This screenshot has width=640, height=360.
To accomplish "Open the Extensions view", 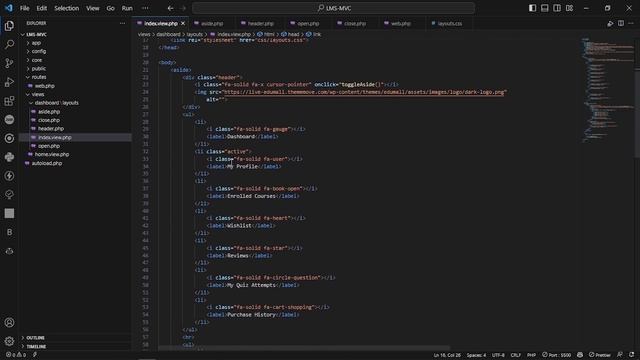I will click(9, 100).
